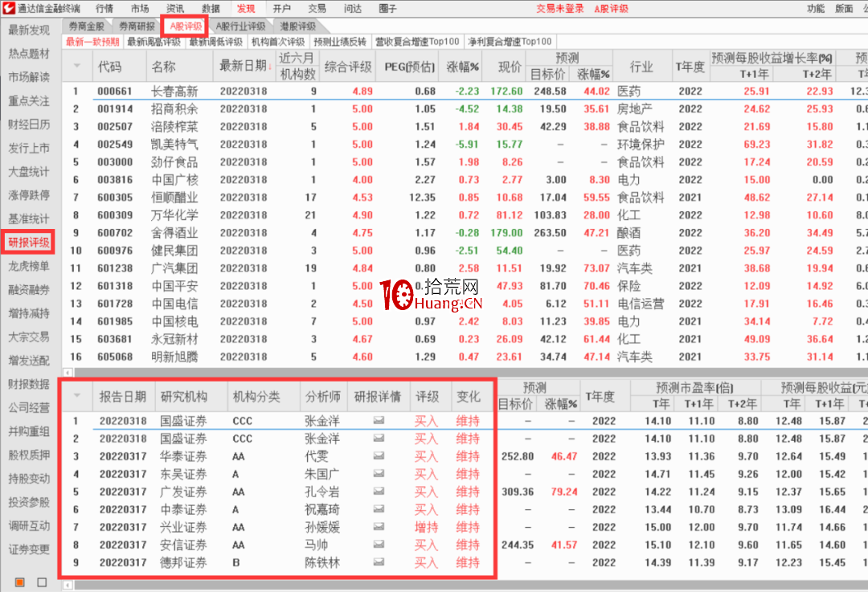This screenshot has height=592, width=868.
Task: Open the 数据 menu
Action: click(211, 8)
